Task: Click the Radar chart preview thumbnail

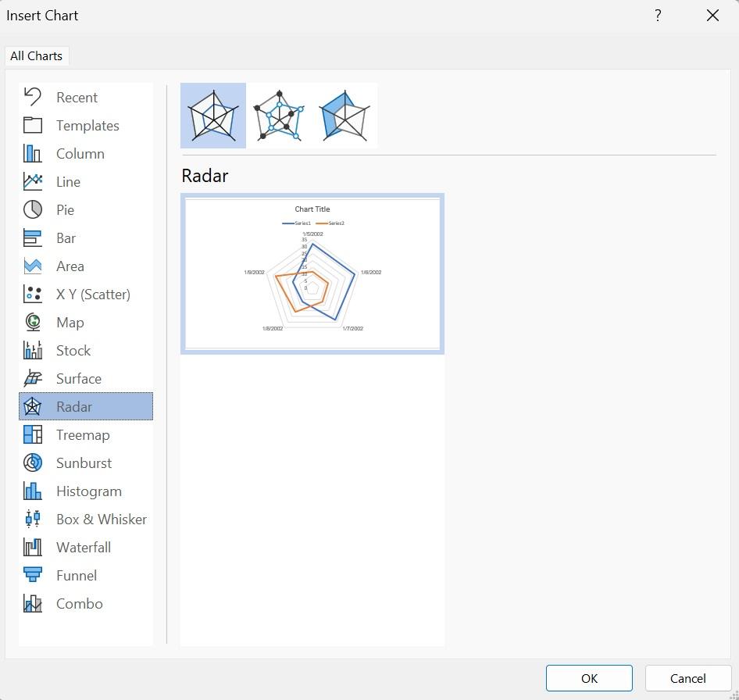Action: (312, 273)
